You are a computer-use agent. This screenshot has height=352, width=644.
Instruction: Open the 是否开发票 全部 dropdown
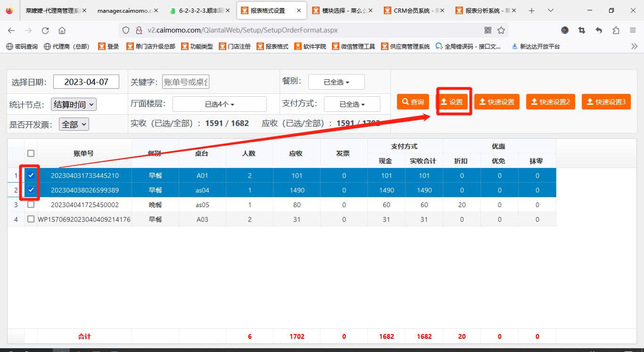point(74,124)
